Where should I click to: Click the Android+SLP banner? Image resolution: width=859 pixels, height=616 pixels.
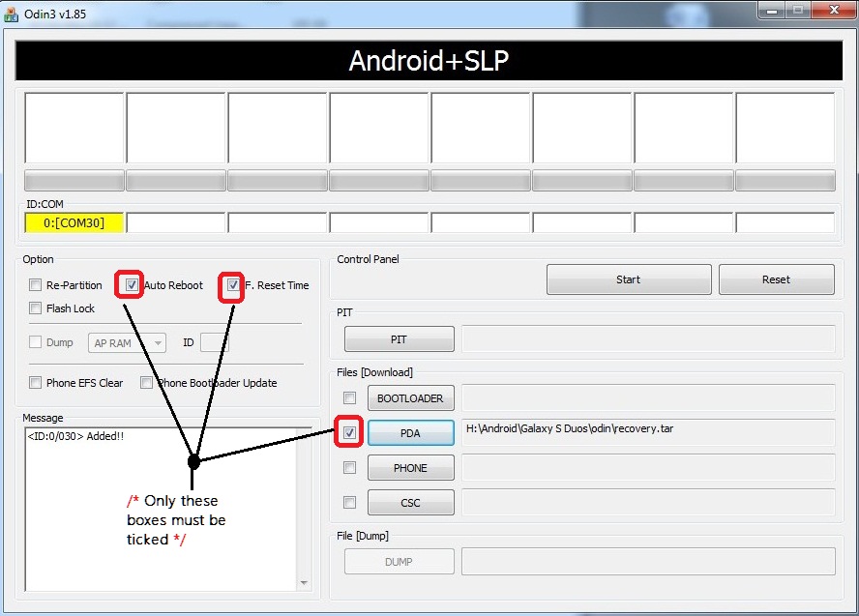pyautogui.click(x=429, y=61)
